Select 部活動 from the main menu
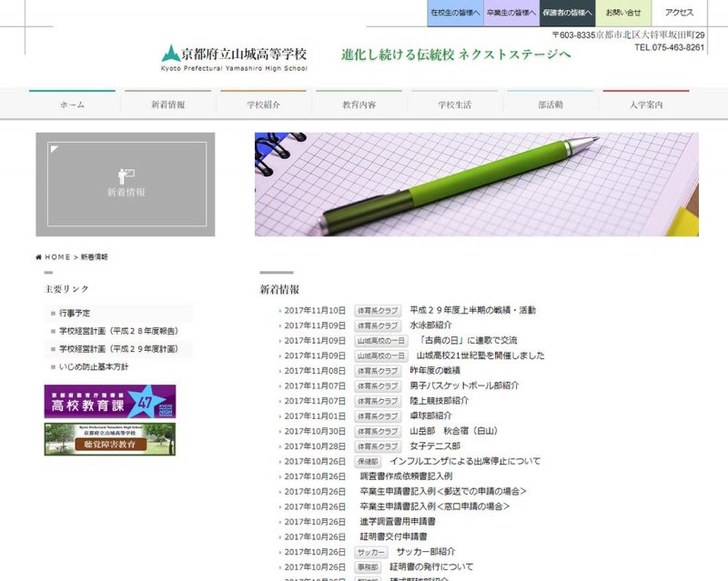Screen dimensions: 728x581 tap(550, 105)
